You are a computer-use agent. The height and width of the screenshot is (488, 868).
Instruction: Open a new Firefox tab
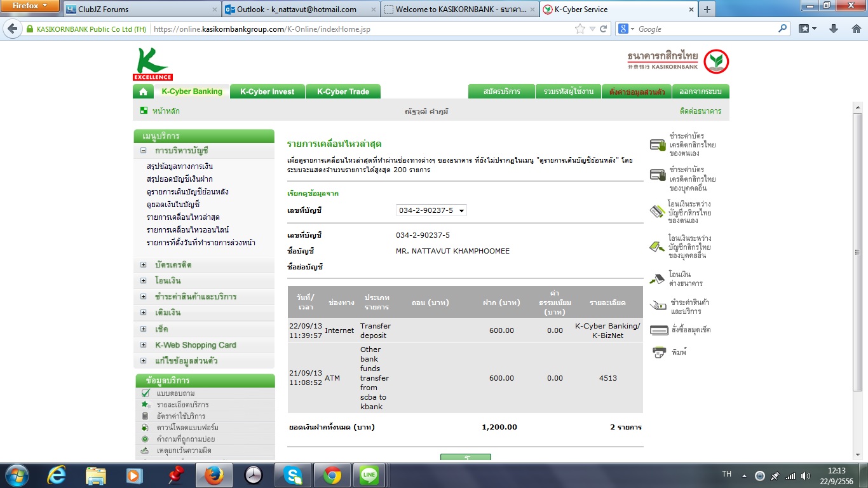(x=707, y=10)
